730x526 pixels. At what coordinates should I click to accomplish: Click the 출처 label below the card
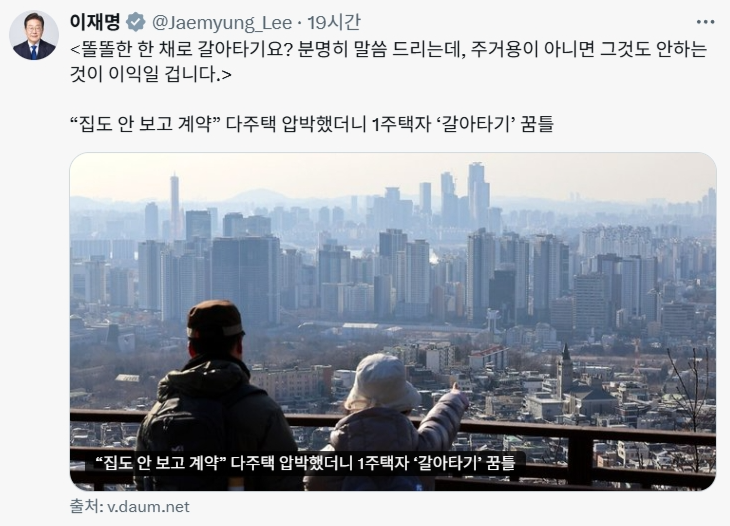click(86, 506)
